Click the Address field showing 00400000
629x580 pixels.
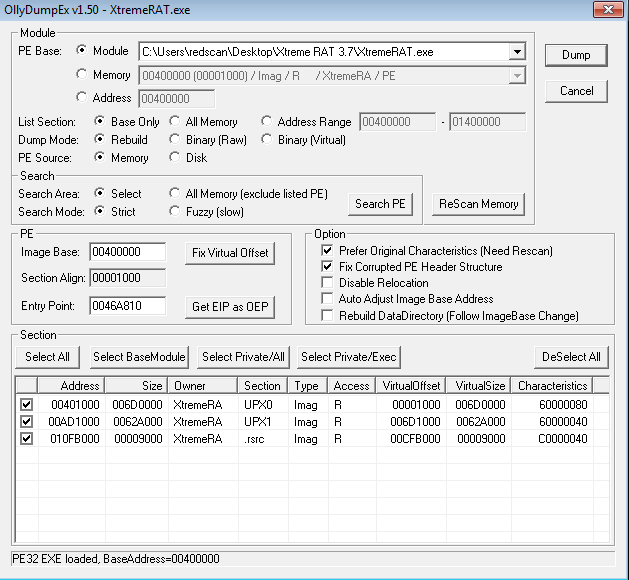(177, 99)
